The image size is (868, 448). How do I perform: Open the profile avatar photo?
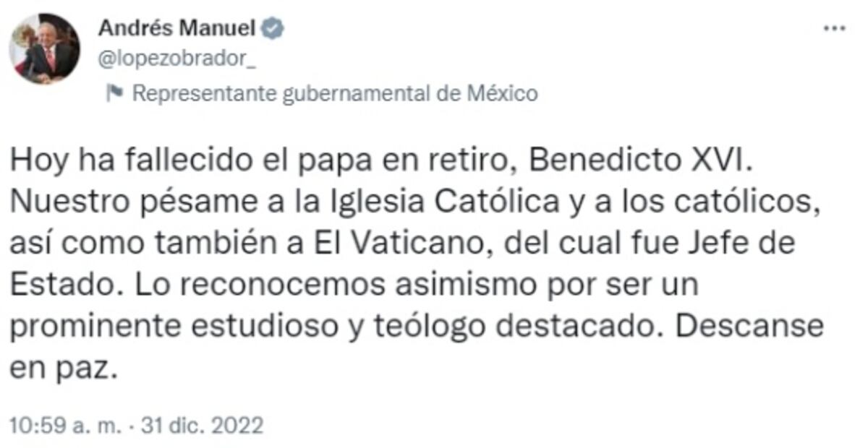point(45,48)
